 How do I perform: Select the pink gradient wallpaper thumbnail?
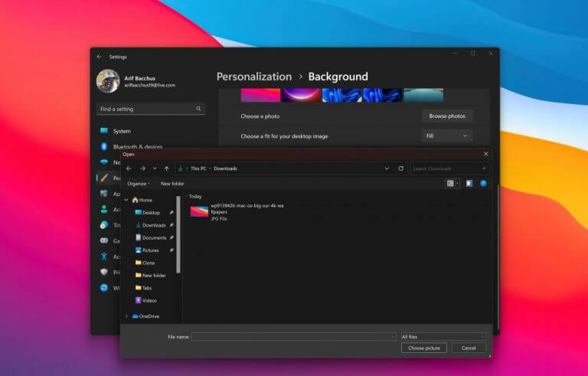[x=260, y=95]
